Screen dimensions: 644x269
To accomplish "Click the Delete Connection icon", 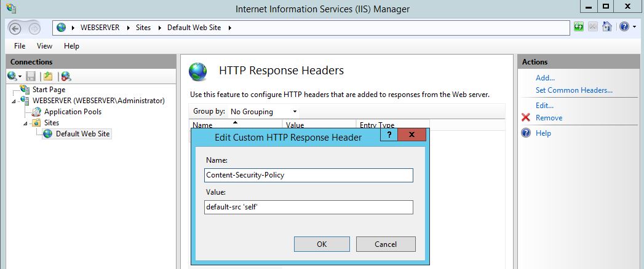I will coord(66,76).
